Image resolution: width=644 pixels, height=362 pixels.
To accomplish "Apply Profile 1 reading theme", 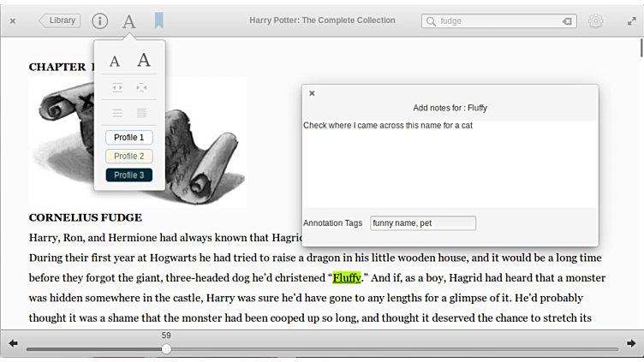I will point(129,138).
